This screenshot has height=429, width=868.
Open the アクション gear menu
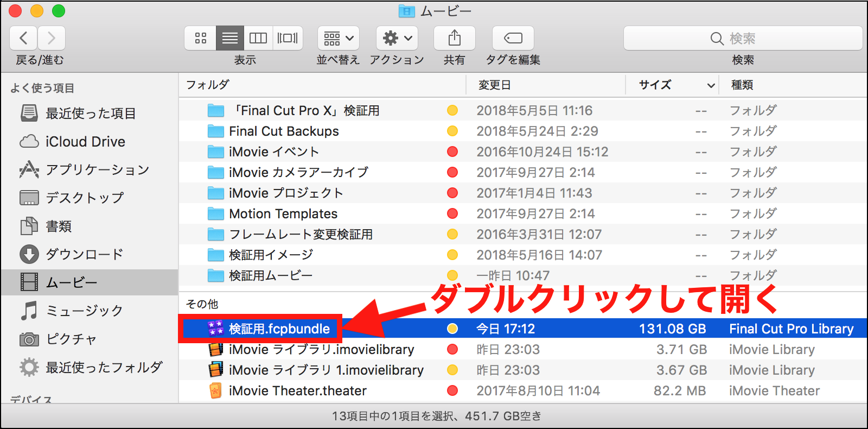tap(397, 38)
